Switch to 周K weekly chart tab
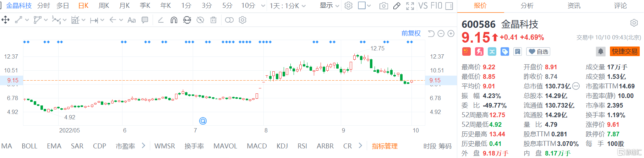This screenshot has width=644, height=158. point(104,6)
